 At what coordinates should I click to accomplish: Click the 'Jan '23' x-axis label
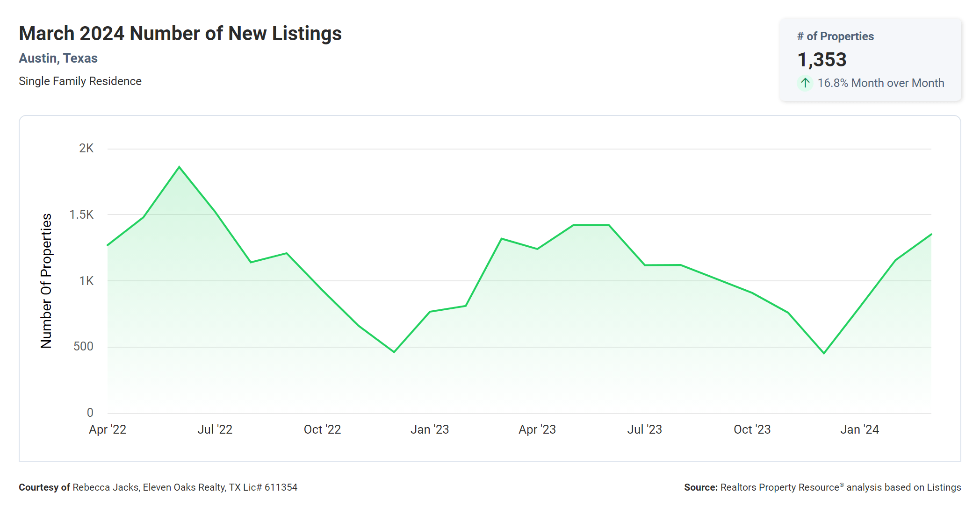pos(429,429)
